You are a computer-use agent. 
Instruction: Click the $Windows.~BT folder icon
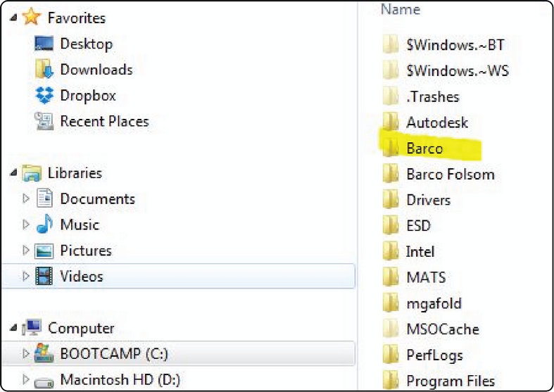[391, 44]
